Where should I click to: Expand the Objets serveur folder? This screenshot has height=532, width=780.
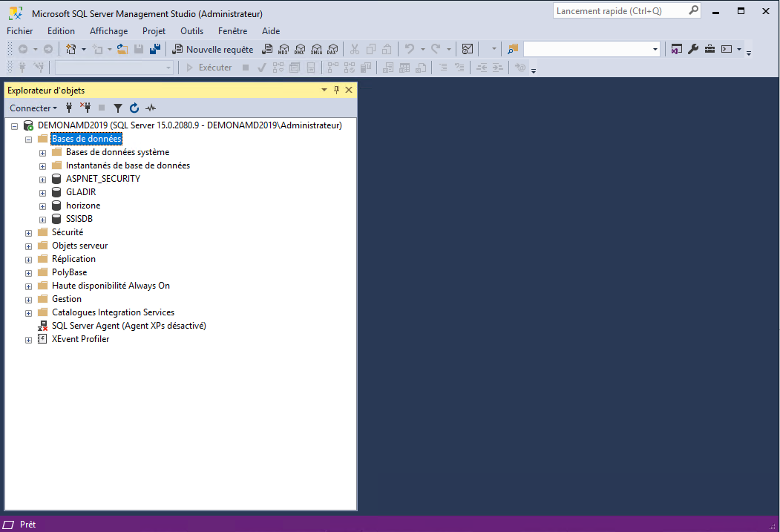(28, 246)
